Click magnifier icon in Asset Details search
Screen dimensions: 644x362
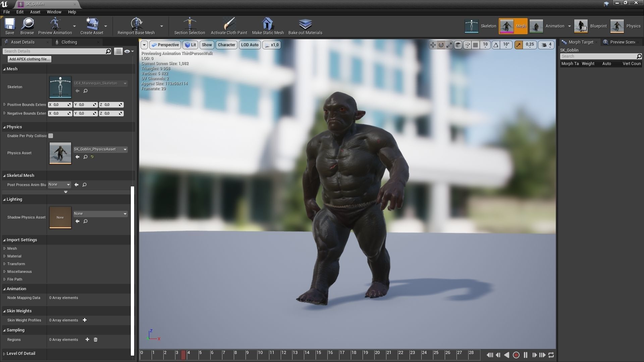pyautogui.click(x=108, y=51)
